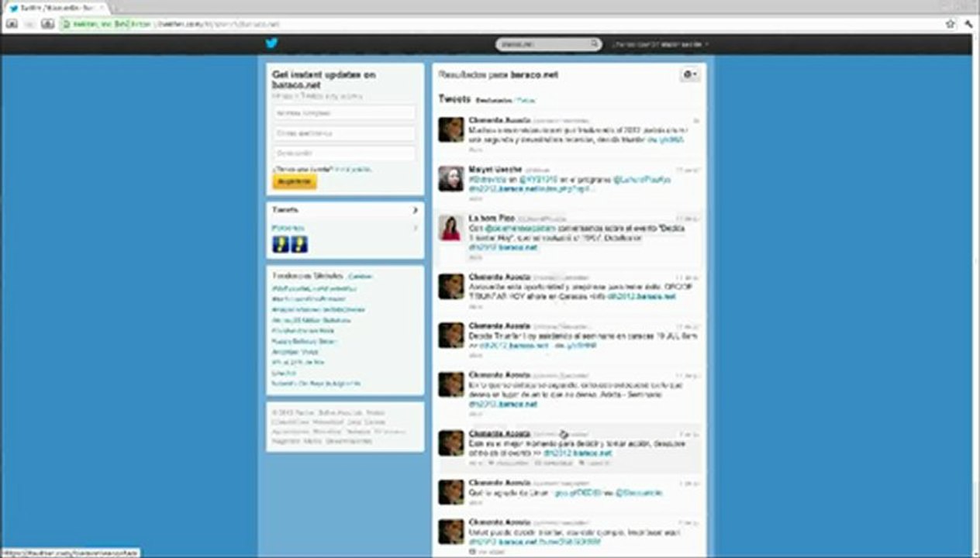Click the favorite action under the highlighted tweet
The height and width of the screenshot is (558, 980).
click(595, 463)
